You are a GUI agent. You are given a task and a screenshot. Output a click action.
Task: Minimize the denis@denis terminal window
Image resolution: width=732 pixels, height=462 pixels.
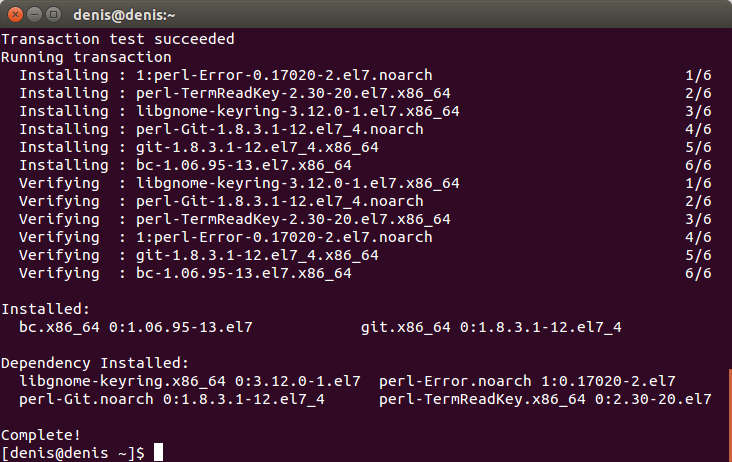[35, 15]
